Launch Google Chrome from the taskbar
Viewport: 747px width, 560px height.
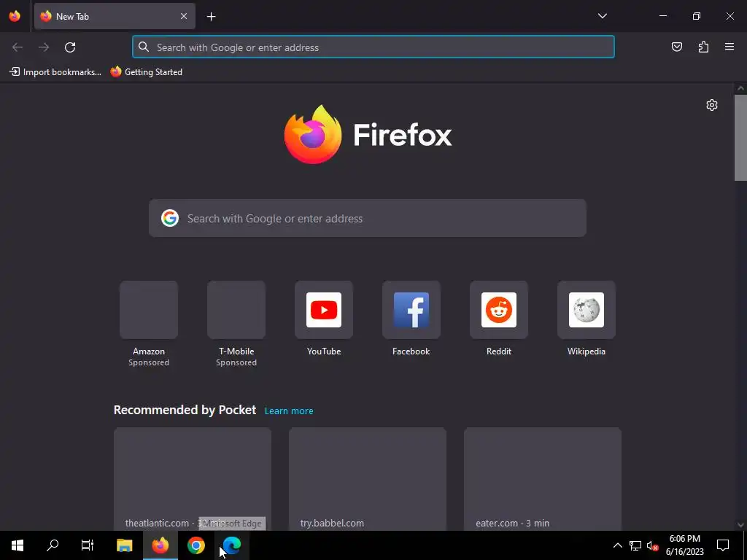click(x=196, y=545)
